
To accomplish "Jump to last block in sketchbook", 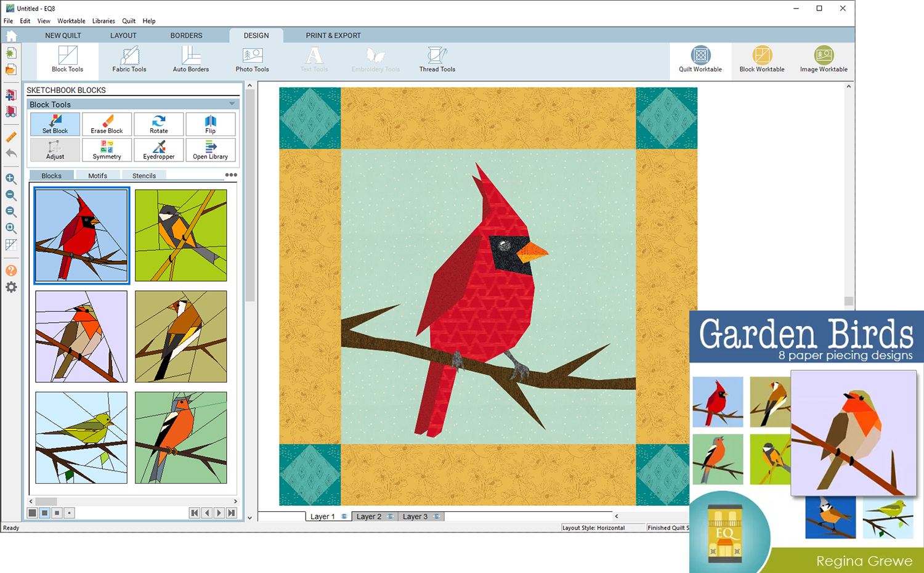I will tap(231, 513).
